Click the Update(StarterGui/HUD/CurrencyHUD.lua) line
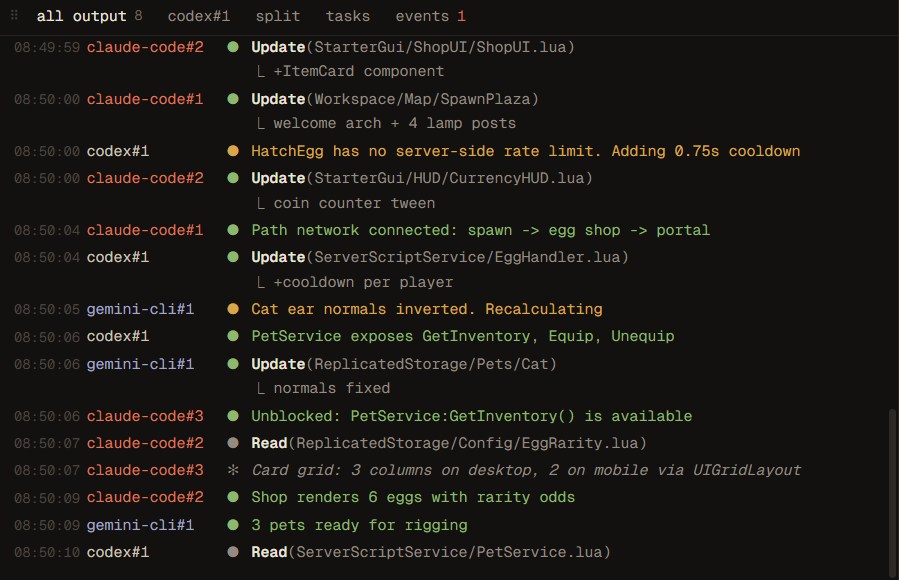899x580 pixels. [x=422, y=178]
